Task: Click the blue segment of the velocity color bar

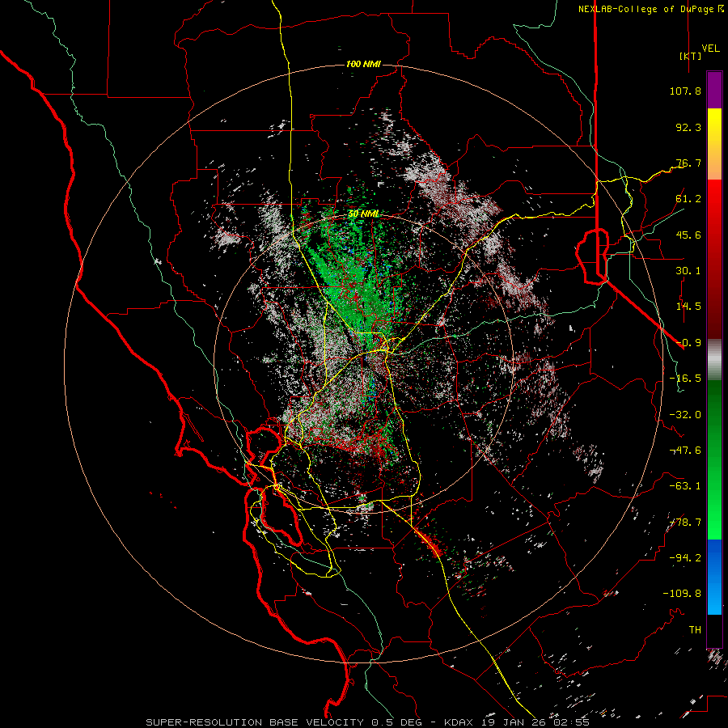Action: click(714, 576)
